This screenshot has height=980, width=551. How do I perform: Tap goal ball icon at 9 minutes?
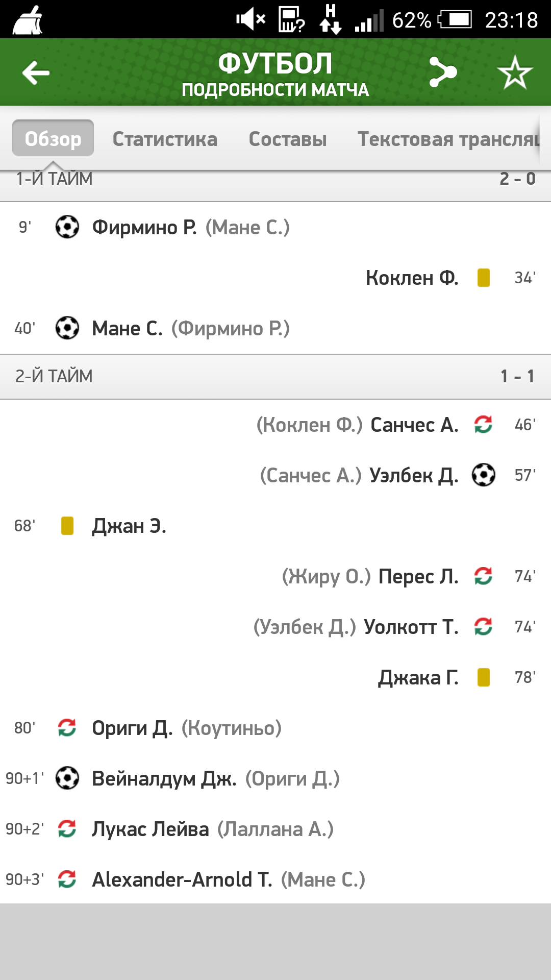pyautogui.click(x=67, y=227)
